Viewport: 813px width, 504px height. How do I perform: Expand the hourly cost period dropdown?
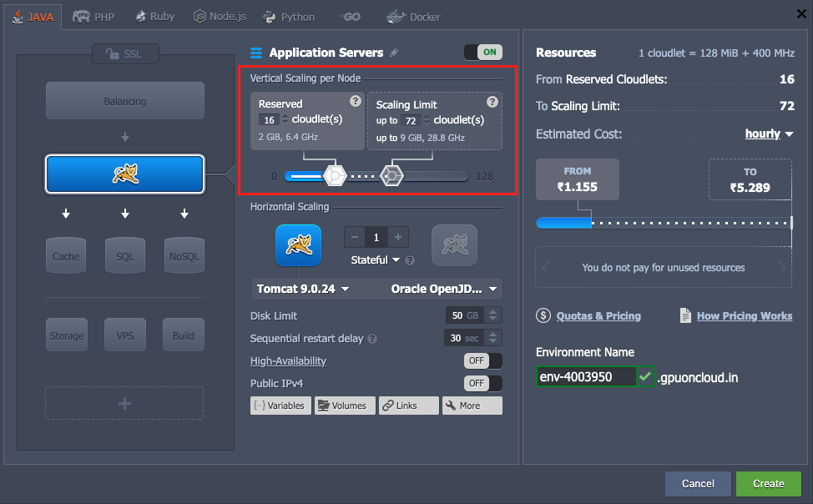click(x=769, y=134)
